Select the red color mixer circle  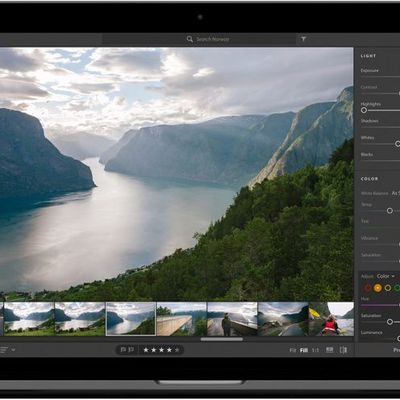click(367, 288)
